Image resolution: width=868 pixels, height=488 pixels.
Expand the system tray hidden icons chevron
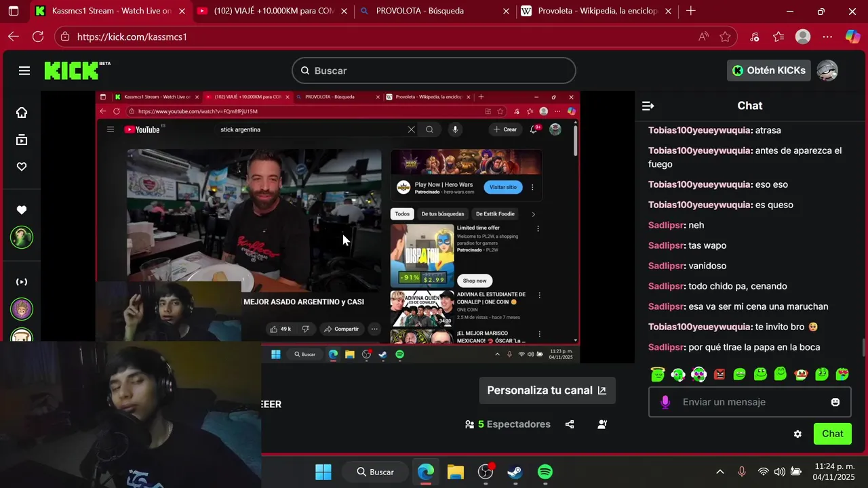(x=720, y=472)
